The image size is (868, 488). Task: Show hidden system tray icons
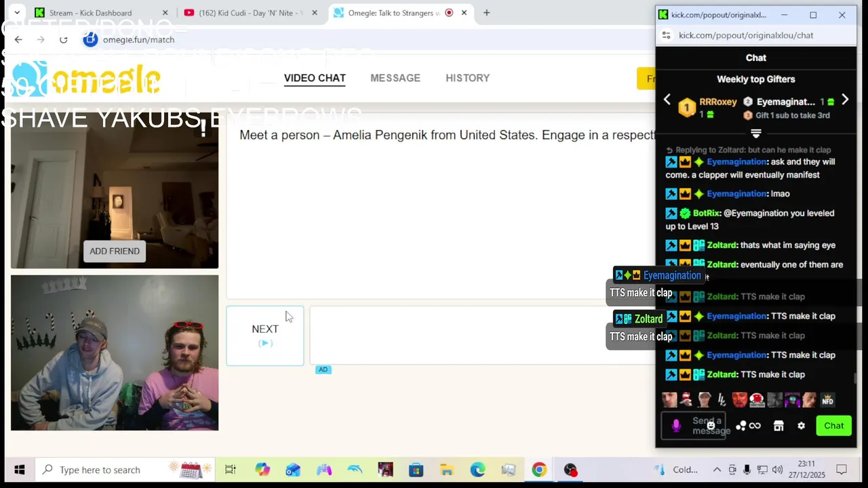click(717, 470)
